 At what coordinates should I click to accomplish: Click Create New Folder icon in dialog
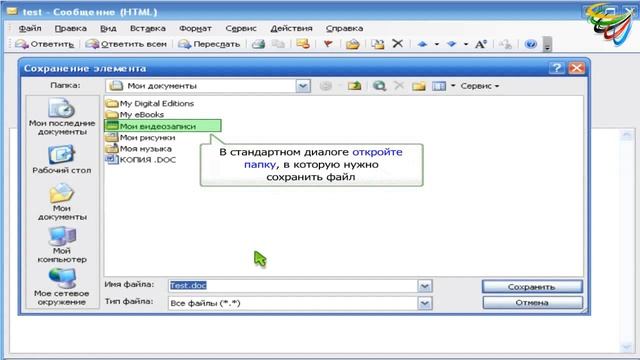419,86
